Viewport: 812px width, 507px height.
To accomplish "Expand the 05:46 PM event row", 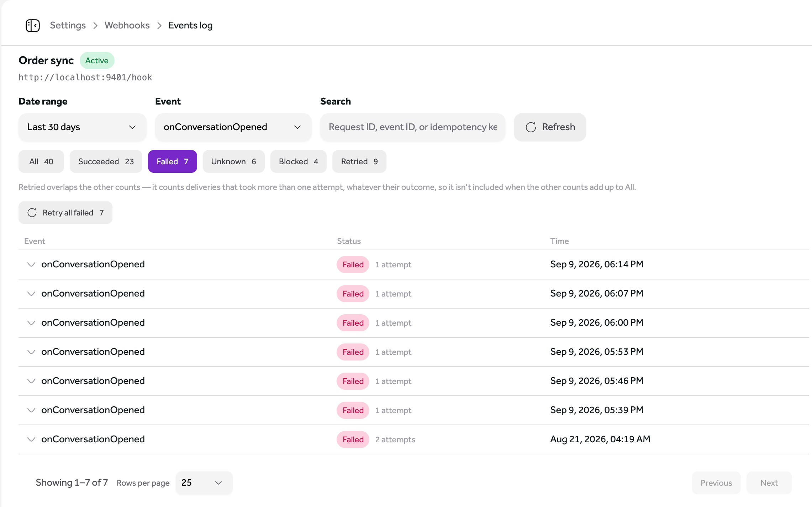I will 31,381.
